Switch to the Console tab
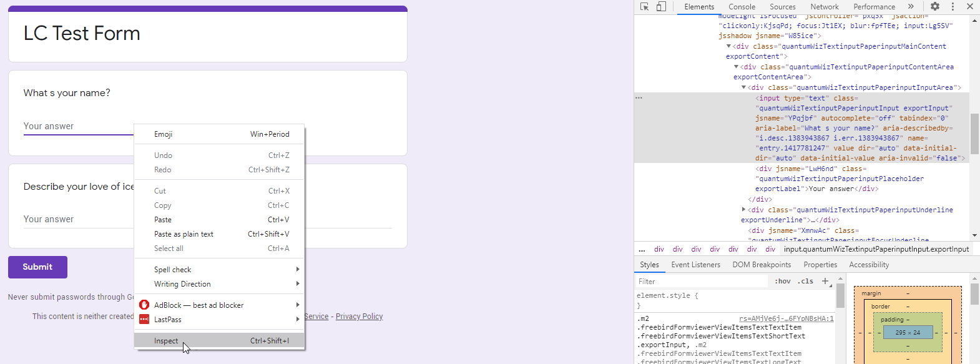The width and height of the screenshot is (980, 364). [742, 7]
